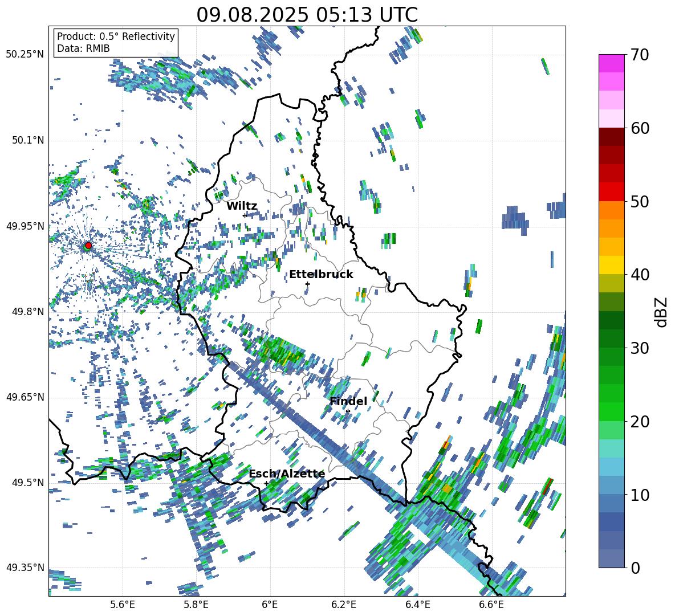Click the timestamp title 09.08.2025 05:13 UTC
The image size is (675, 616).
[307, 15]
